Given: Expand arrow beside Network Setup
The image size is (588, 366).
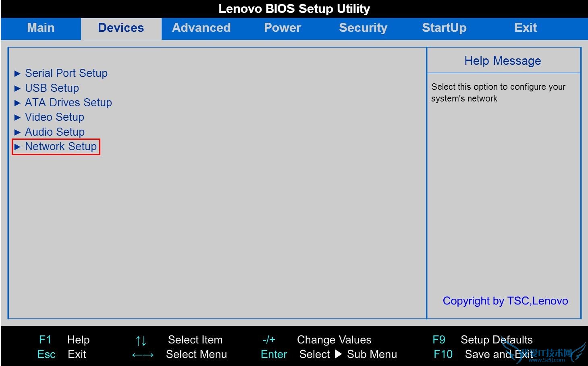Looking at the screenshot, I should (17, 147).
